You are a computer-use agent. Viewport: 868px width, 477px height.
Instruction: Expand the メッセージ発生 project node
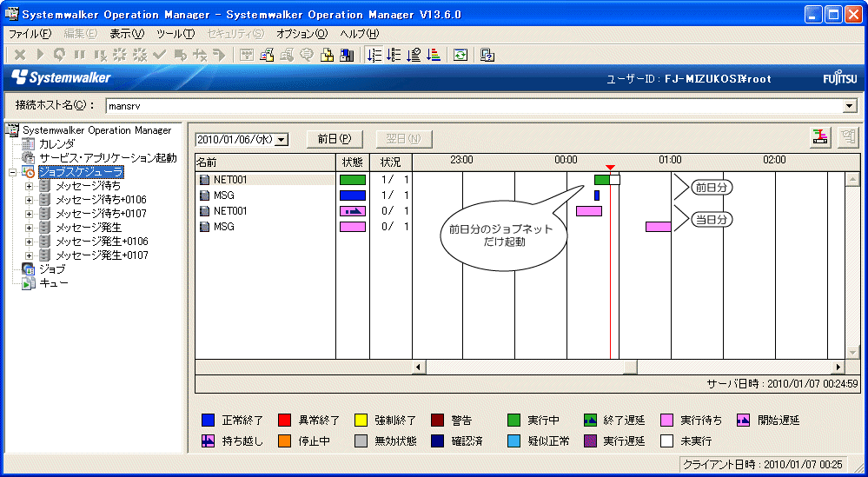[x=29, y=228]
